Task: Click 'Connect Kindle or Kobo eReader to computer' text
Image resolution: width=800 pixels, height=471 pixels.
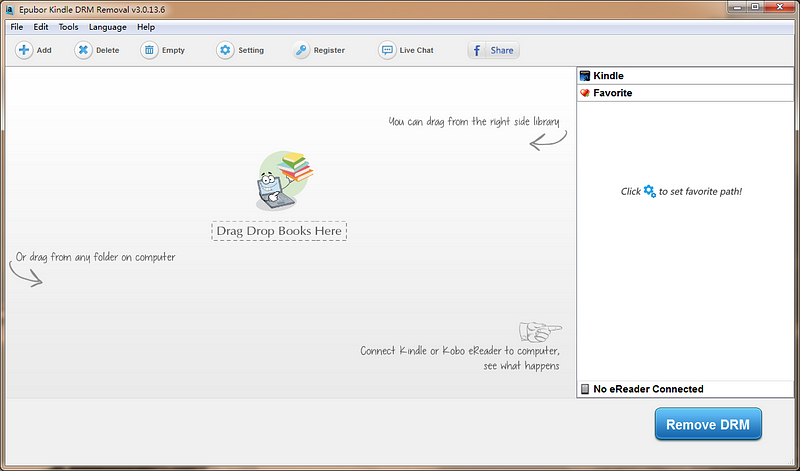Action: click(460, 351)
